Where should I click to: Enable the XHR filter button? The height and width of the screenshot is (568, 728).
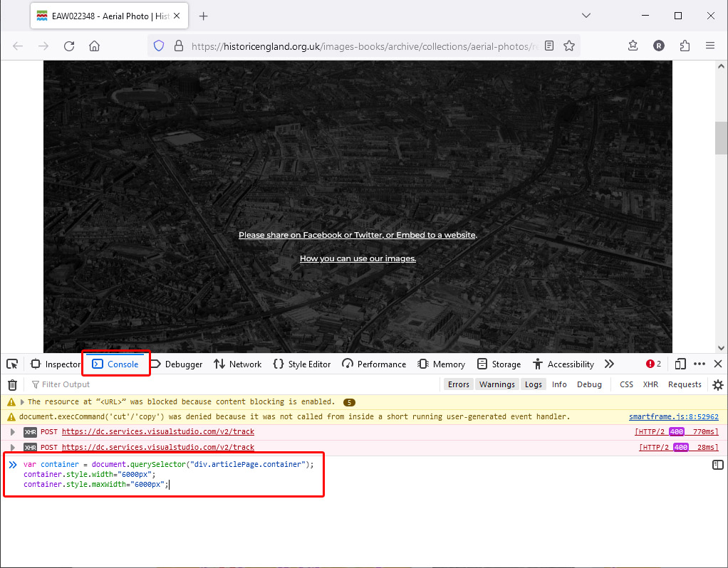coord(650,384)
